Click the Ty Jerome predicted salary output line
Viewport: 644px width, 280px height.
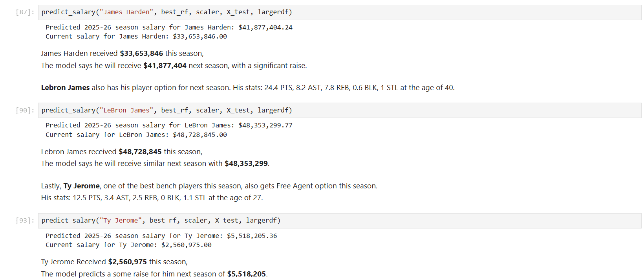pos(161,236)
